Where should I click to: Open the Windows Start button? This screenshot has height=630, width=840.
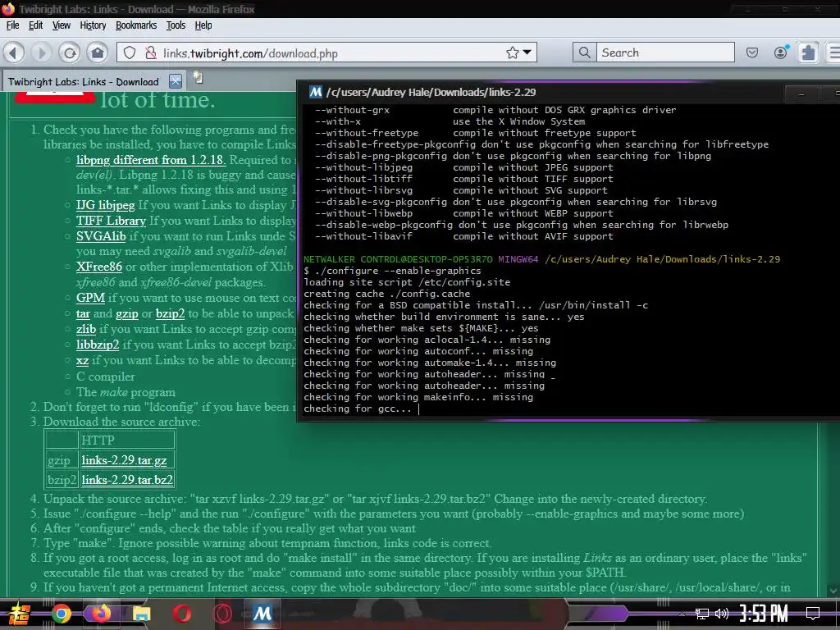(19, 614)
